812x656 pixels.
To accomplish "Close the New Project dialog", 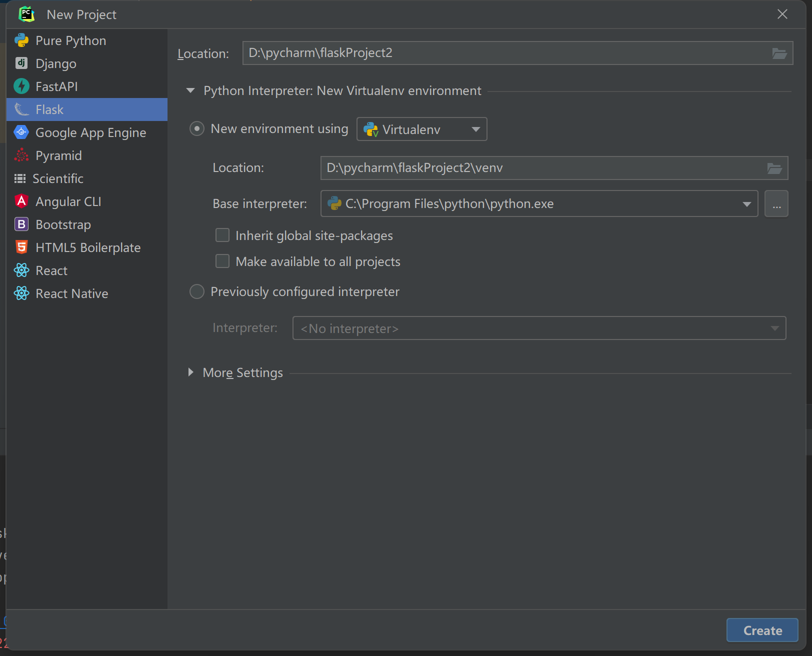I will click(782, 14).
